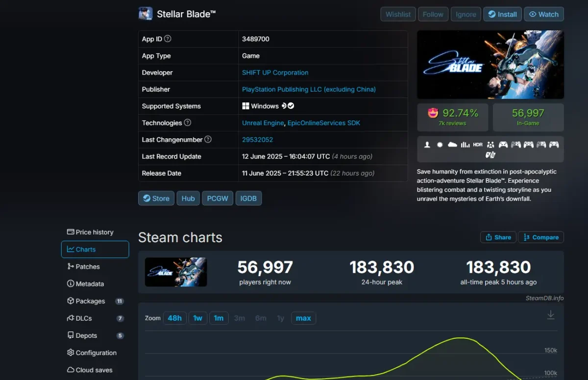This screenshot has height=380, width=588.
Task: Click the peak of the player chart line
Action: pyautogui.click(x=461, y=338)
